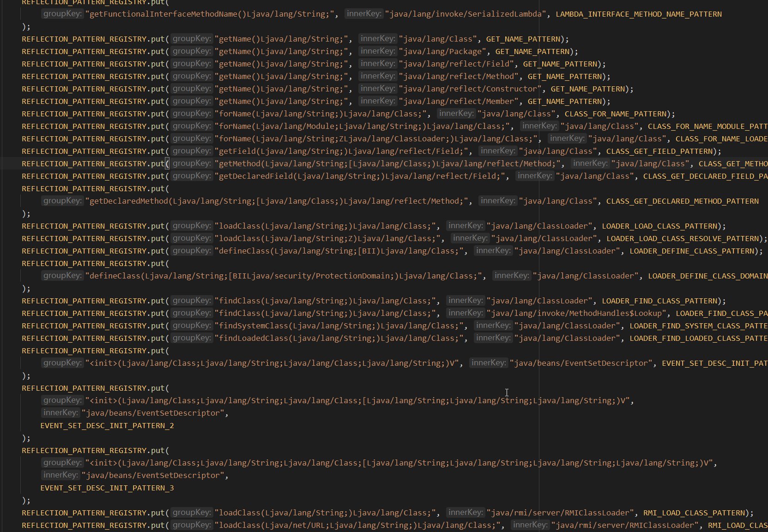Click the findSystemClass signature string

click(339, 326)
